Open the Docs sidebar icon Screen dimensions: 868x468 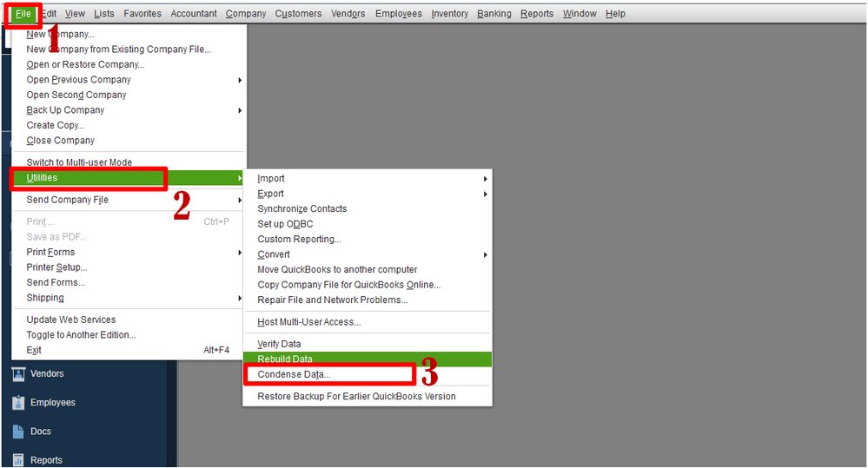[18, 432]
